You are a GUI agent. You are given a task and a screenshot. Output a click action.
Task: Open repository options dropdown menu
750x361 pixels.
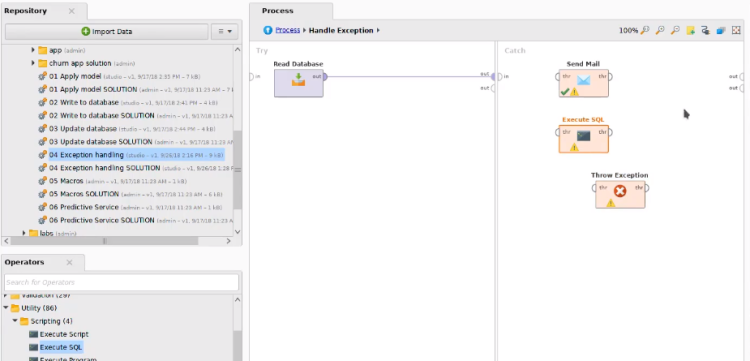224,32
